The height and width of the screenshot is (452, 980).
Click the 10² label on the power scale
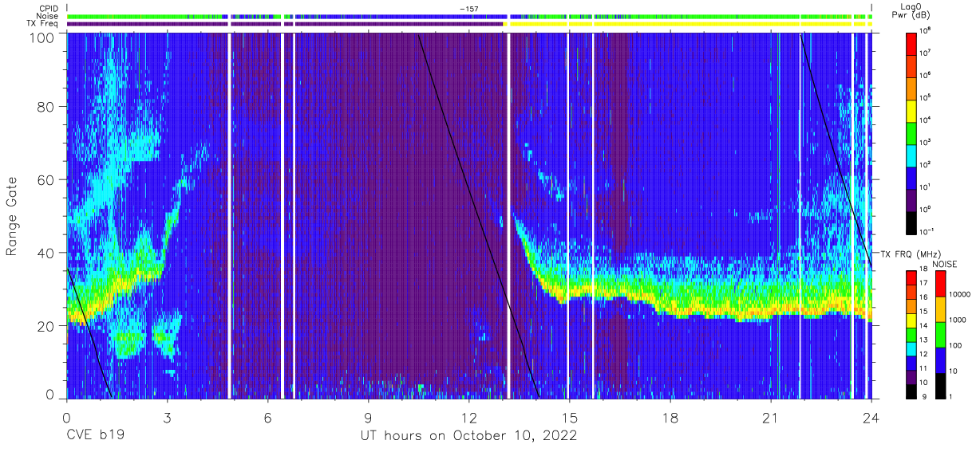(926, 164)
